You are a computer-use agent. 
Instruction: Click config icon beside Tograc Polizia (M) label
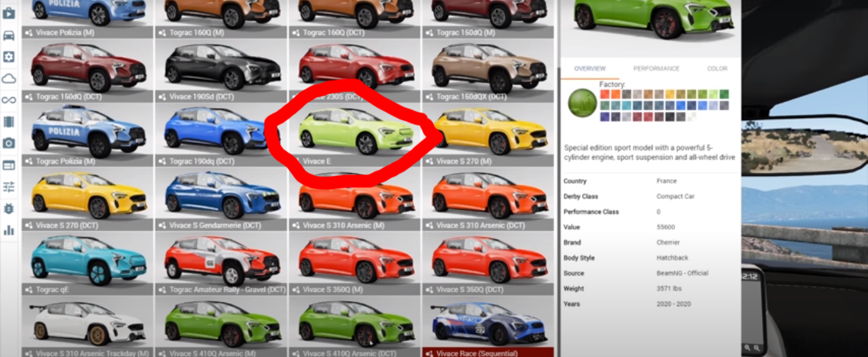[x=29, y=161]
